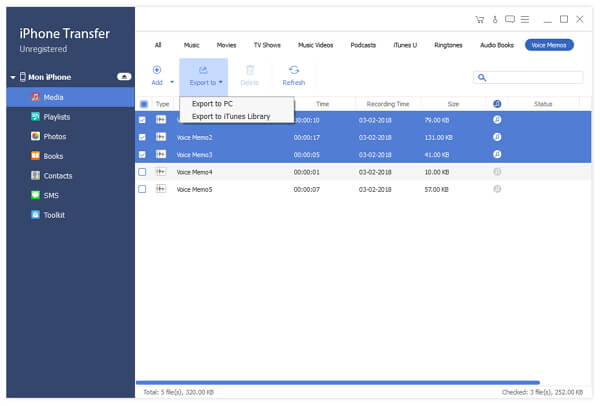Click the type icon of Voice Memo4
This screenshot has width=600, height=406.
[161, 172]
